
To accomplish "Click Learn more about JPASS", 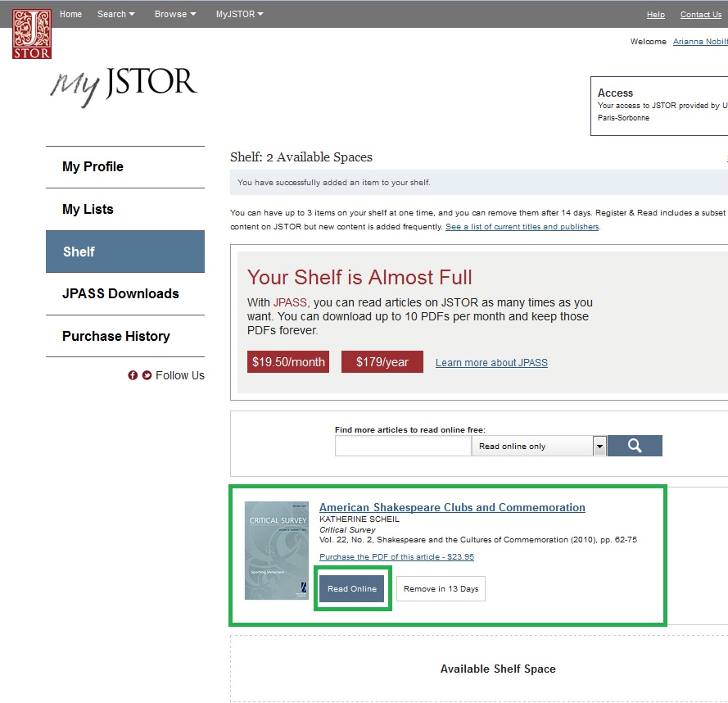I will [491, 362].
